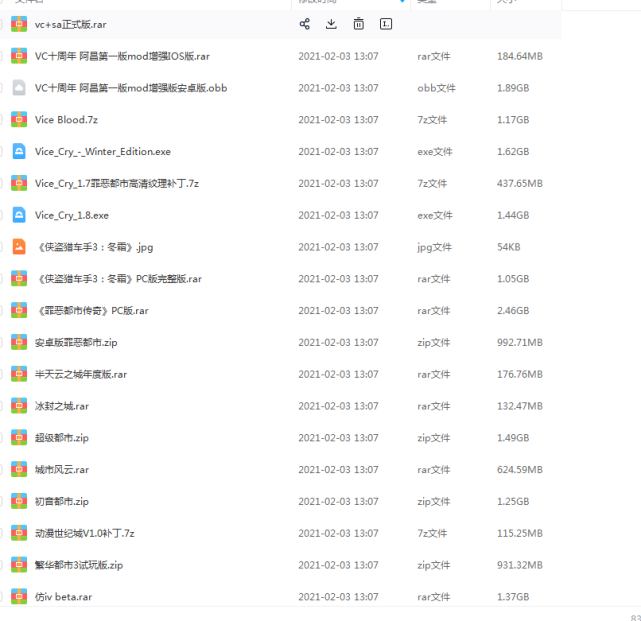Click the 2.46GB size value
This screenshot has height=621, width=641.
tap(513, 311)
